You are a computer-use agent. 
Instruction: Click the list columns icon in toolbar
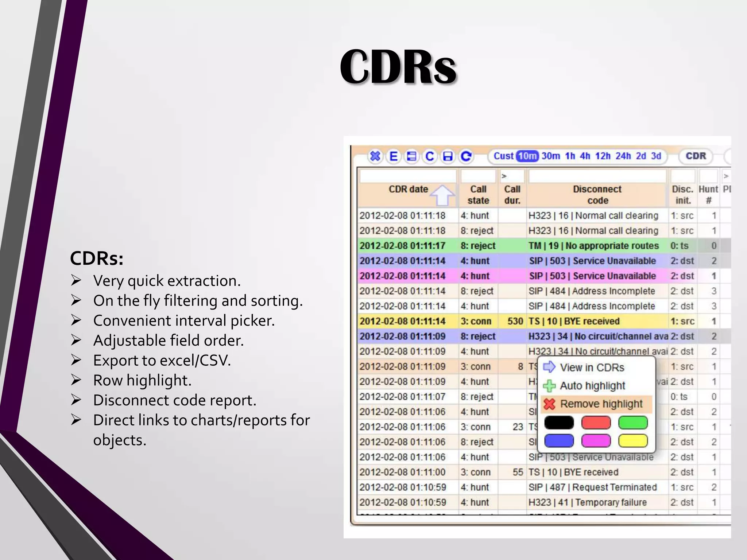(x=411, y=156)
